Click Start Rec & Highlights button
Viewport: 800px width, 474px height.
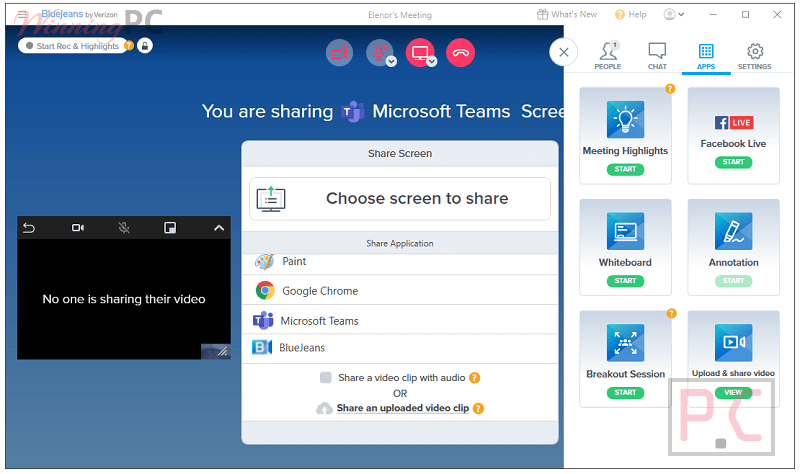click(x=72, y=46)
